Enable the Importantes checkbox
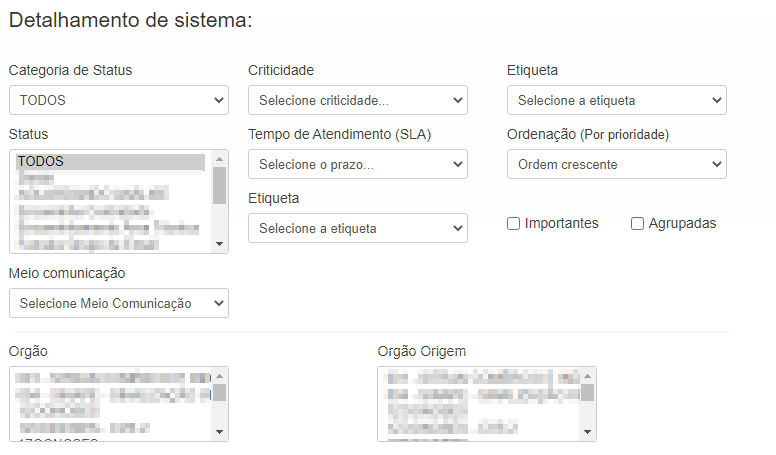The height and width of the screenshot is (455, 776). click(x=513, y=224)
